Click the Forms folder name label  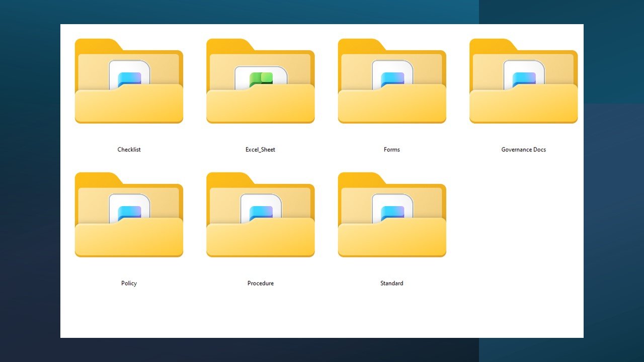pyautogui.click(x=392, y=149)
